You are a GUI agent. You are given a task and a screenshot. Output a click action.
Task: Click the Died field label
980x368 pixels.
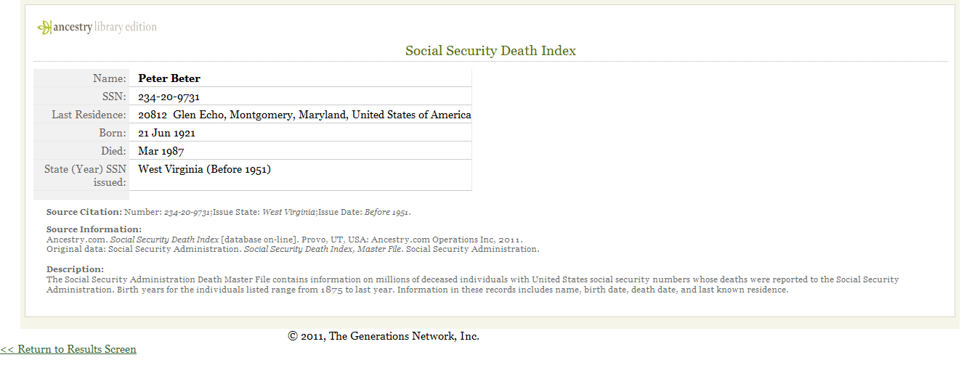click(113, 151)
